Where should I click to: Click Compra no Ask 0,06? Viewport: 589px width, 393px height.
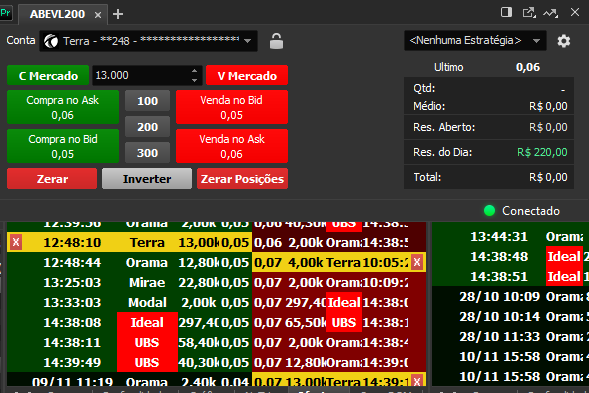tap(63, 107)
